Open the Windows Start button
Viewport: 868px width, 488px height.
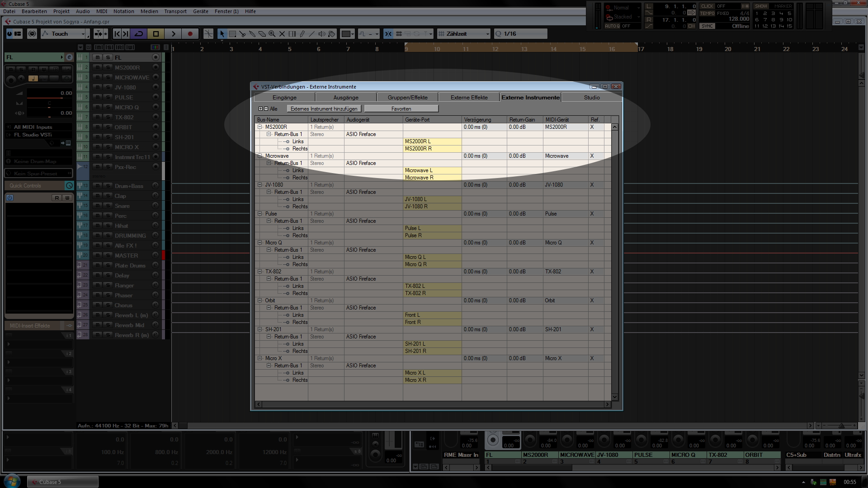coord(12,481)
